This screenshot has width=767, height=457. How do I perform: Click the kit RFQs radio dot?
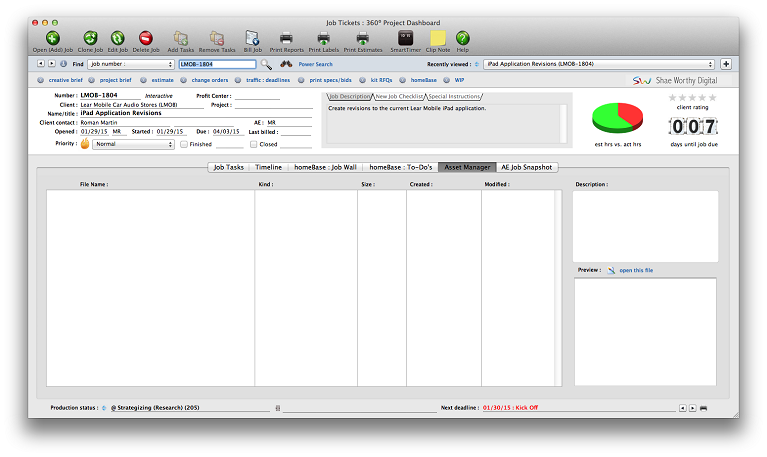tap(362, 80)
